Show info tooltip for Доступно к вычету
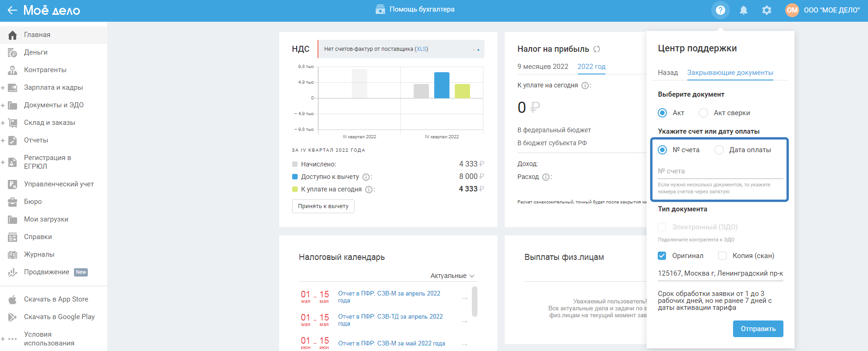 [x=366, y=177]
